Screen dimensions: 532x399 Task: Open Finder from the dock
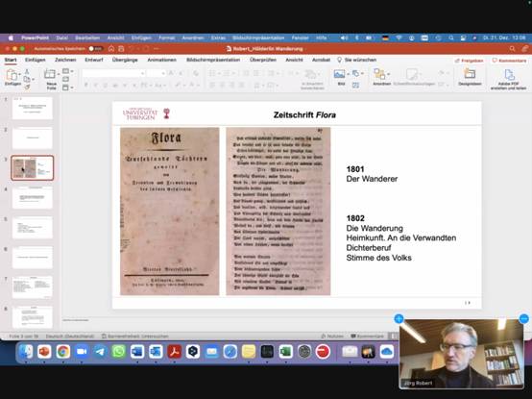click(x=26, y=352)
